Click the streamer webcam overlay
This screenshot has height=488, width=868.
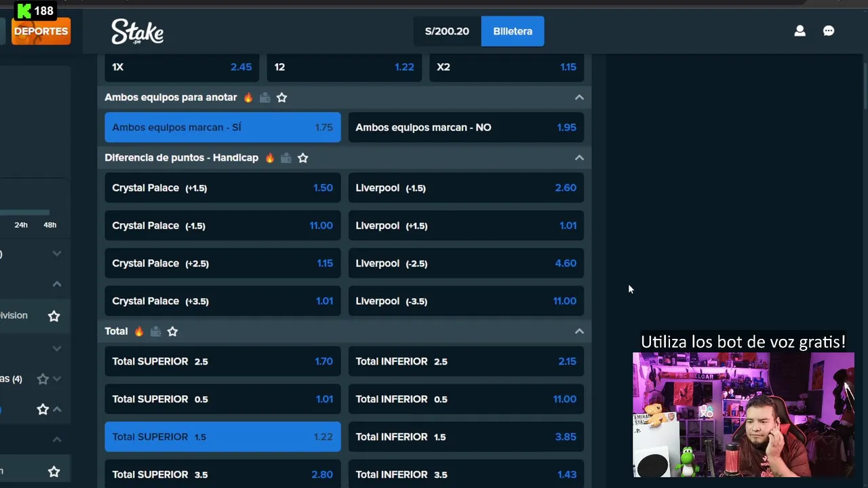tap(743, 415)
